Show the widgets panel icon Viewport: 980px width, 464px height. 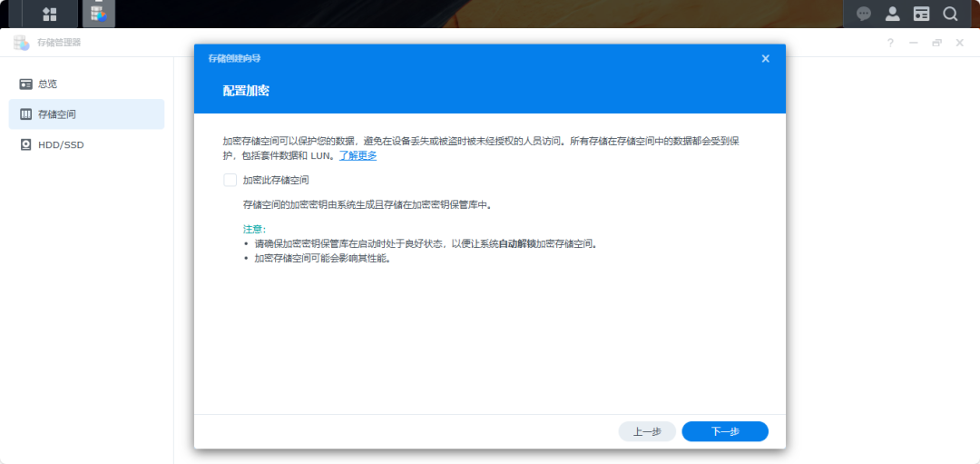click(x=921, y=14)
